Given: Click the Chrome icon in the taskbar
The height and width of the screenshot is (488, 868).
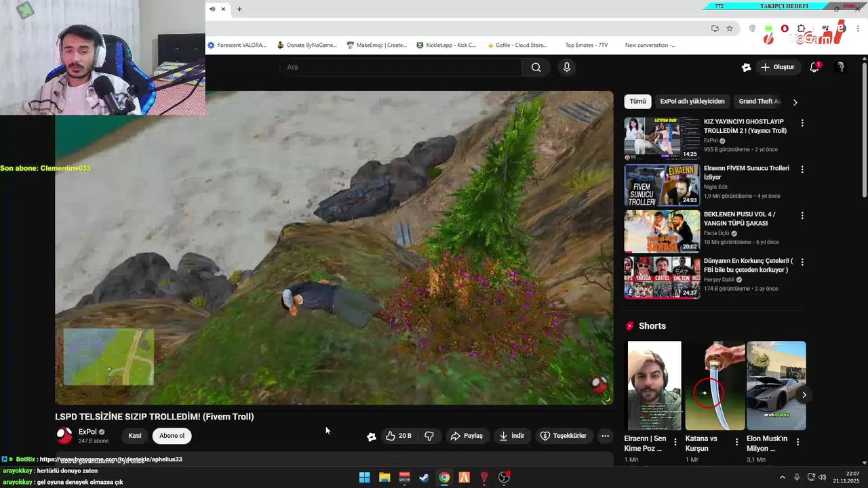Looking at the screenshot, I should (x=444, y=477).
